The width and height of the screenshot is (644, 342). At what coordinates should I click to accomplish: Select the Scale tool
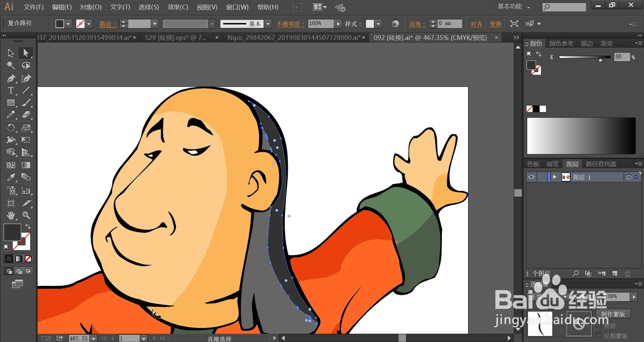coord(26,128)
